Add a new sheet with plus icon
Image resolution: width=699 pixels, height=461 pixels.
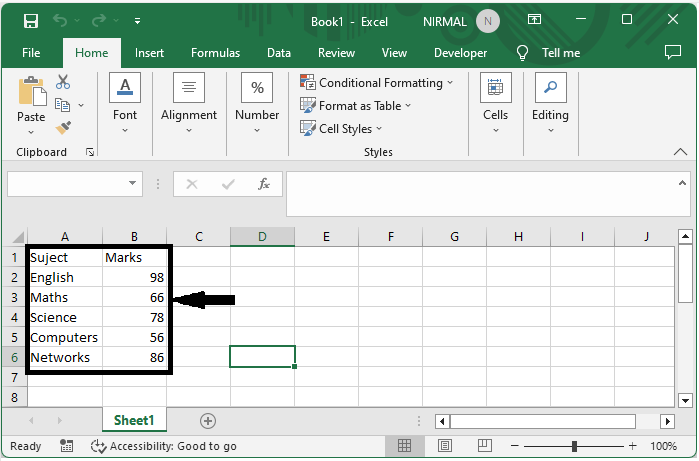tap(208, 421)
